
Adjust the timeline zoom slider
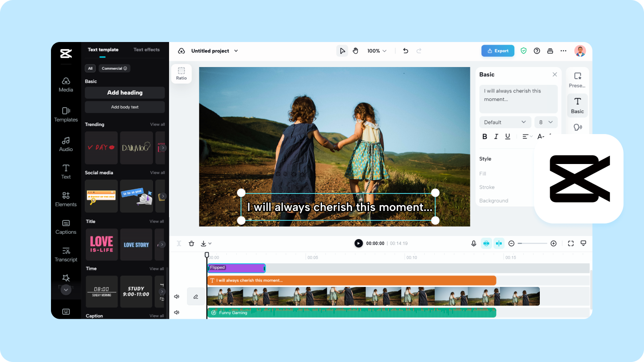(532, 244)
